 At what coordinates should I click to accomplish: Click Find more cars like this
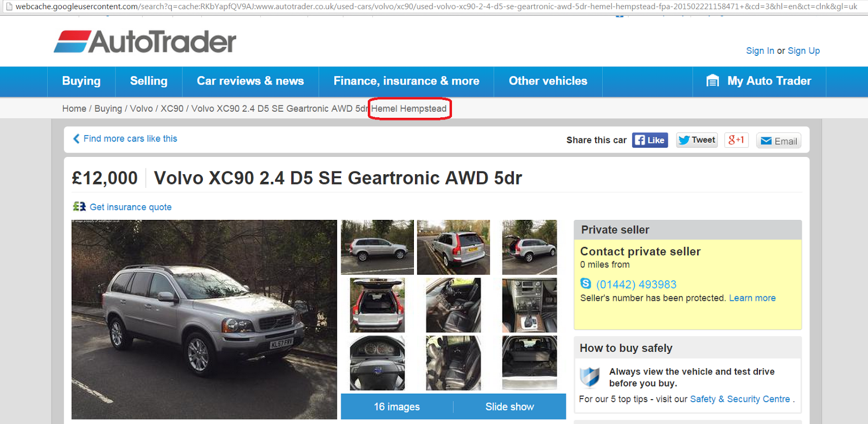[130, 138]
